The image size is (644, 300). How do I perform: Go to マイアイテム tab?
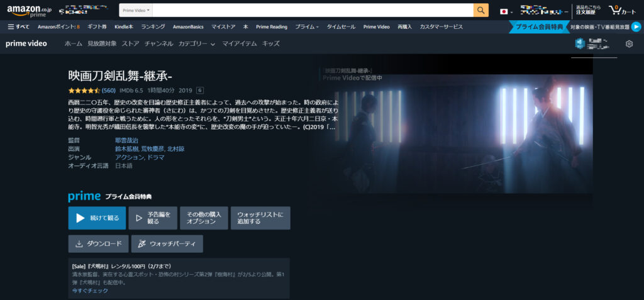coord(240,43)
